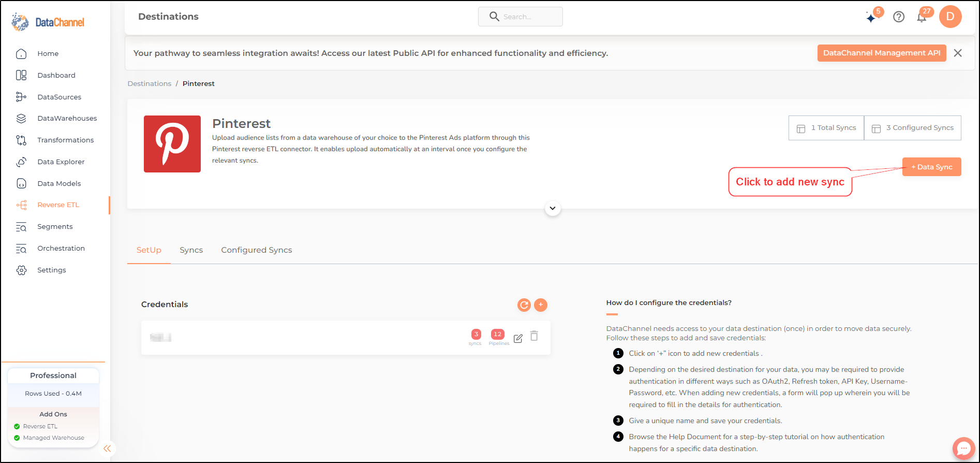Open DataWarehouses menu item
The image size is (980, 463).
(67, 118)
